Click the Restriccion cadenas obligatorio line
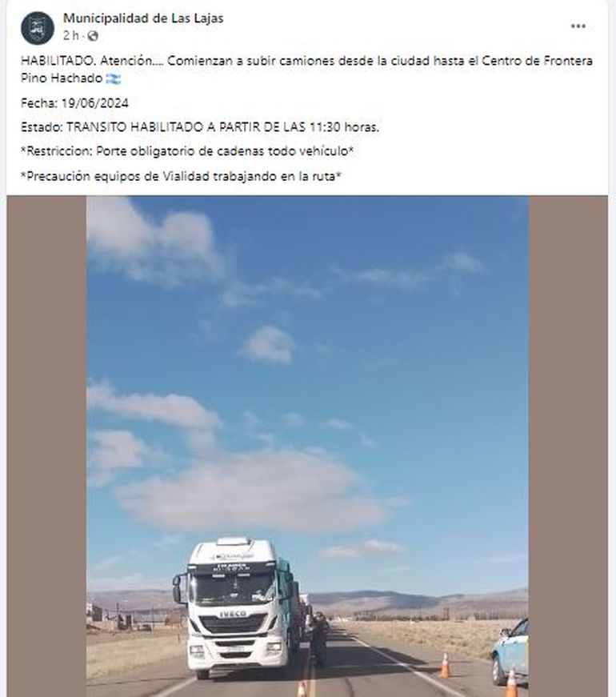Screen dimensions: 616x697 187,151
